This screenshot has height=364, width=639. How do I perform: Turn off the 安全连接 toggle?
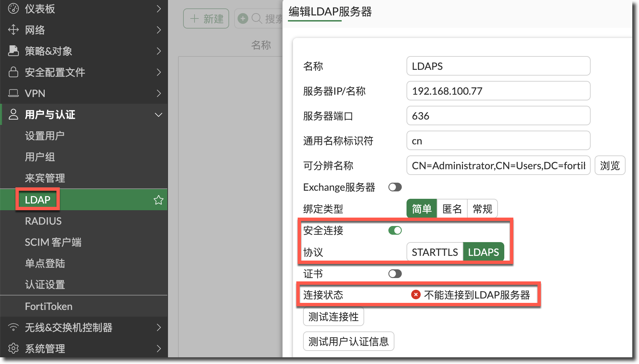(395, 231)
